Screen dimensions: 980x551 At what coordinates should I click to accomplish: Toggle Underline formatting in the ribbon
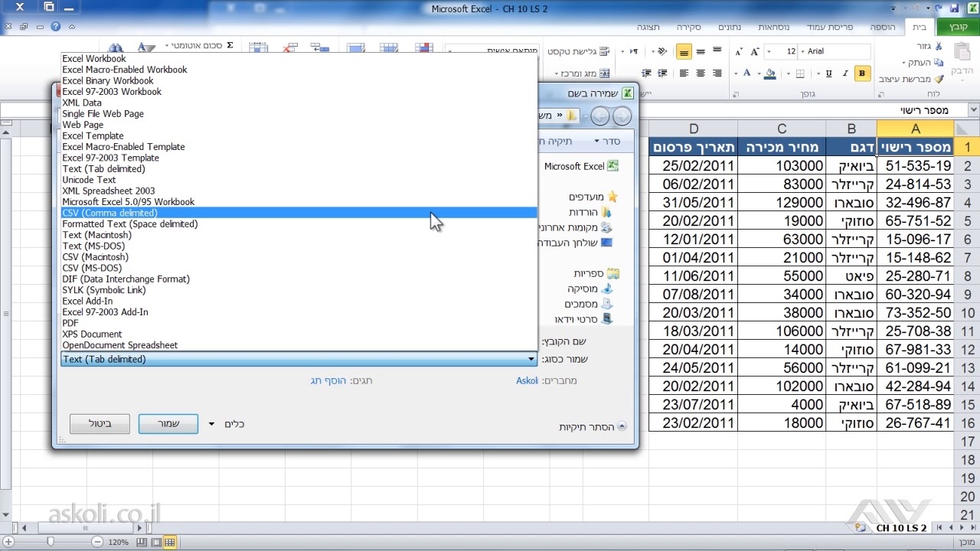829,73
